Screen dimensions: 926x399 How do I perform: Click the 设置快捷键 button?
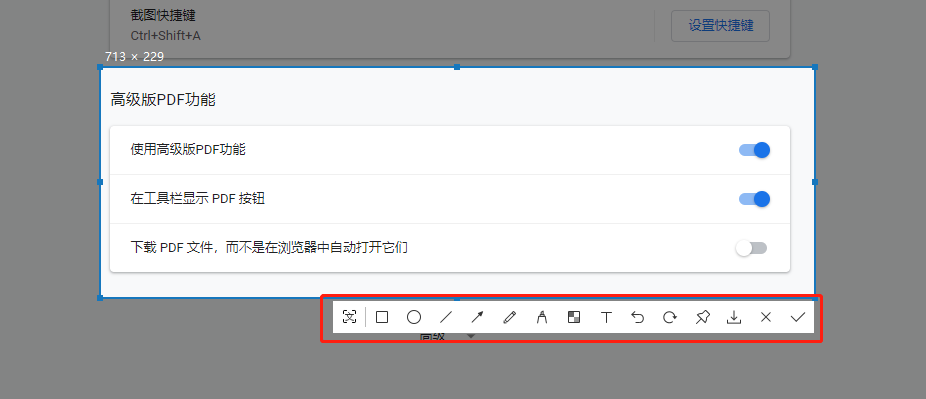pyautogui.click(x=720, y=26)
